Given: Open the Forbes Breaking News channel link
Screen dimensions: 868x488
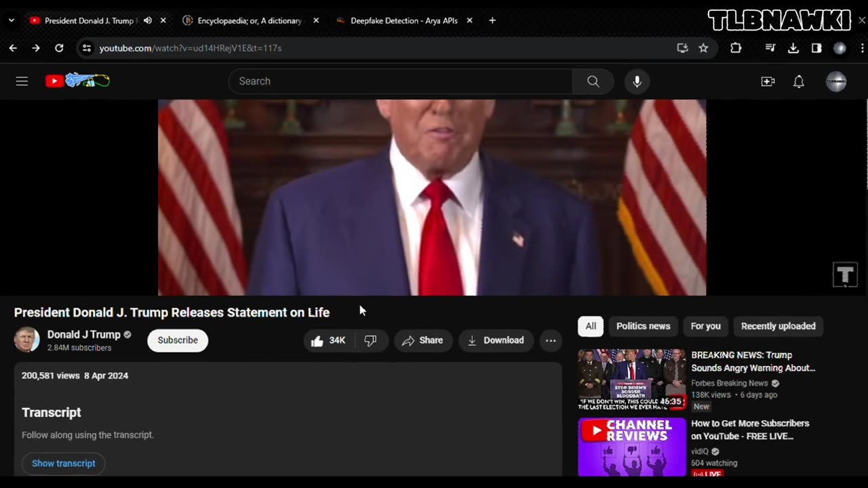Looking at the screenshot, I should pyautogui.click(x=729, y=383).
